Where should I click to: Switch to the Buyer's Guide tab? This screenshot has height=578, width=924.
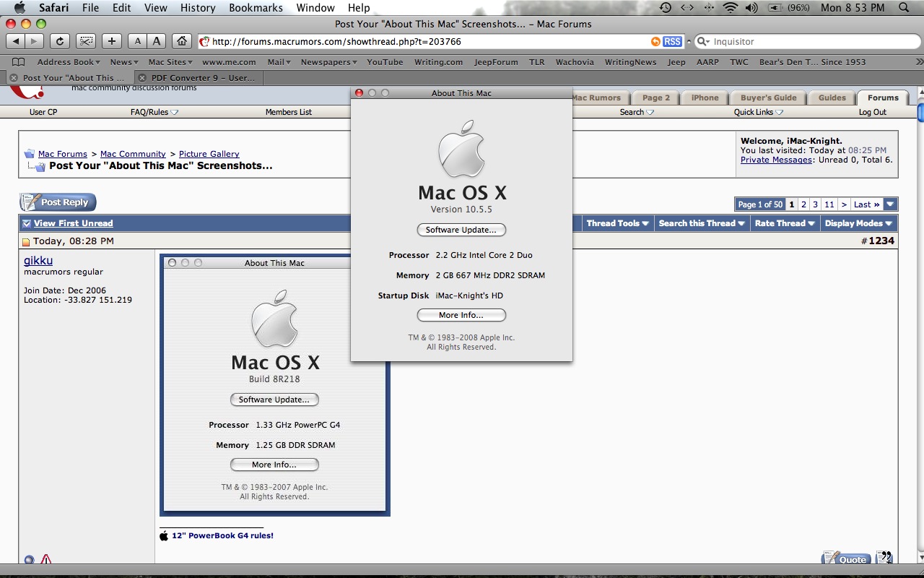coord(768,98)
